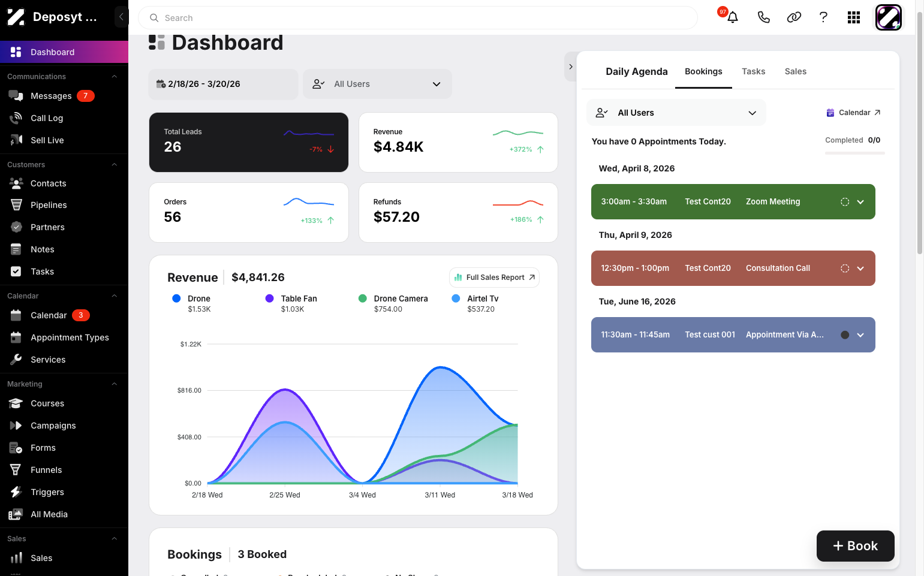The image size is (924, 576).
Task: Open the date range 2/18/26 - 3/20/26 picker
Action: 223,84
